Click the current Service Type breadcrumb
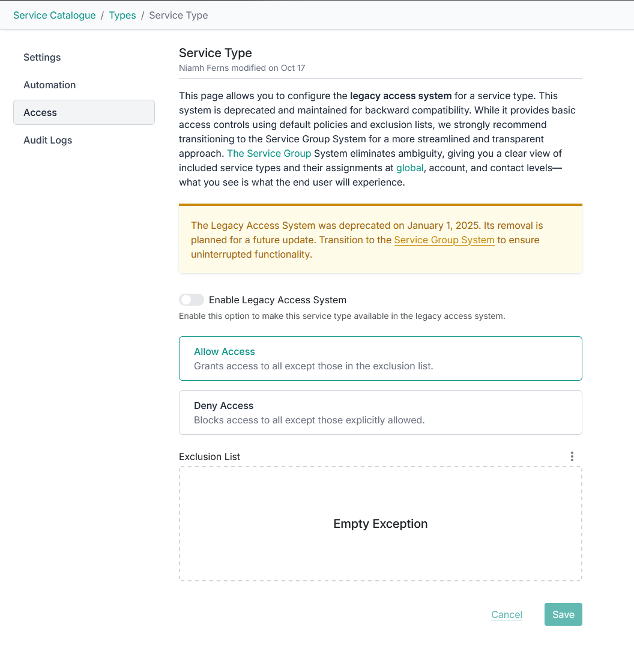Viewport: 634px width, 672px height. click(x=178, y=15)
